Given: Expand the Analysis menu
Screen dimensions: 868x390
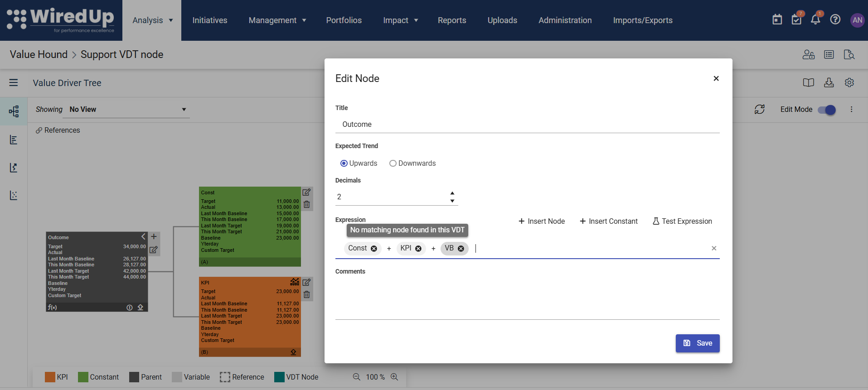Looking at the screenshot, I should tap(152, 20).
